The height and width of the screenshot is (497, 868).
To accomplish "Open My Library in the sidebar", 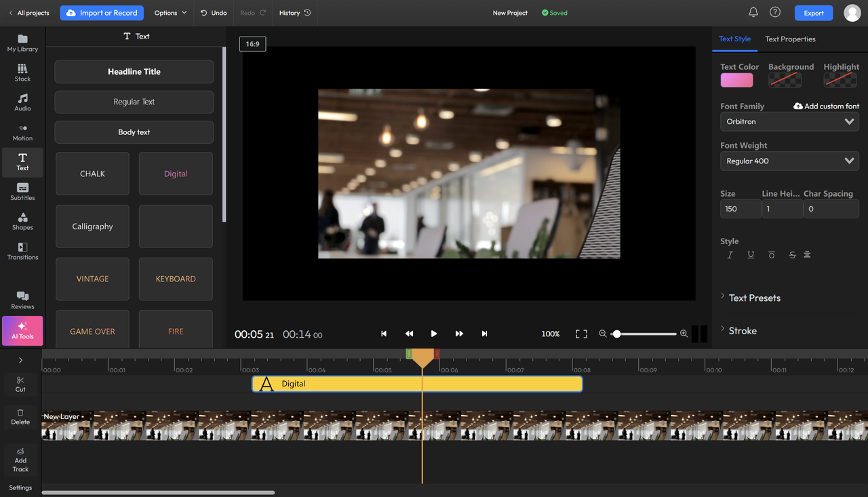I will point(22,43).
